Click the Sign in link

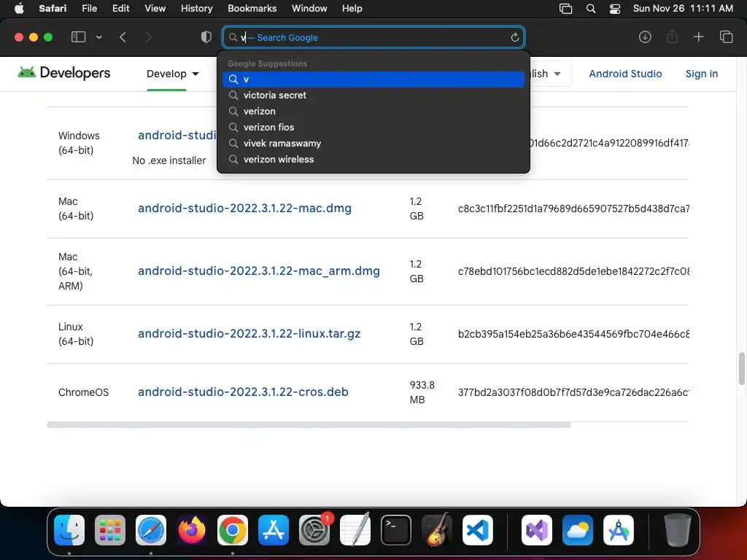[x=701, y=74]
